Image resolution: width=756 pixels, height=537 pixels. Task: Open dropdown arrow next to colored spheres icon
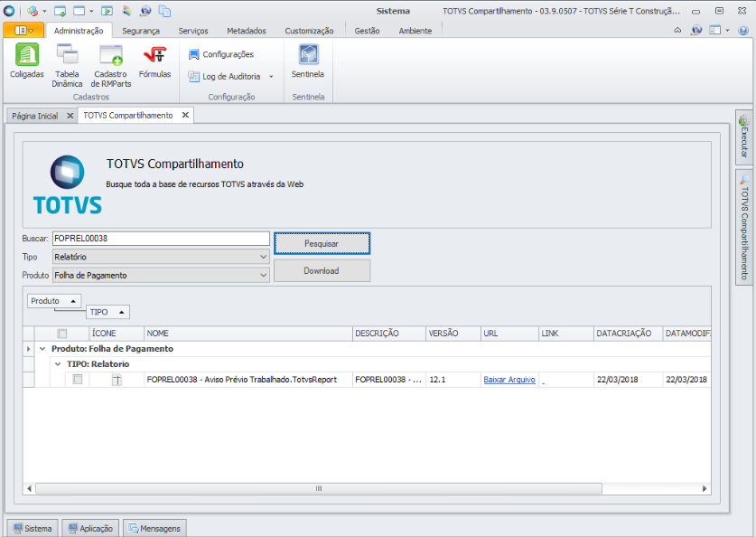[45, 11]
